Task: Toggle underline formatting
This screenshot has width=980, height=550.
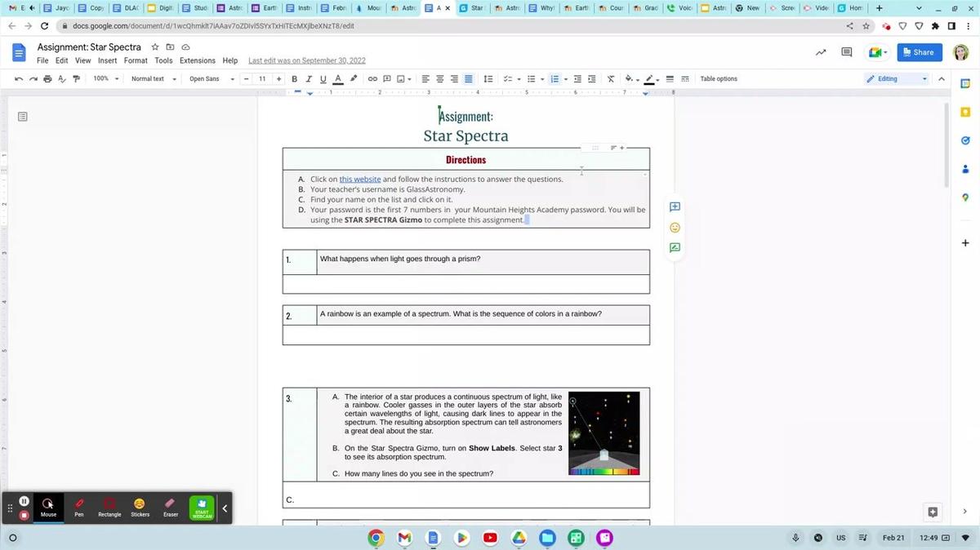Action: pyautogui.click(x=323, y=79)
